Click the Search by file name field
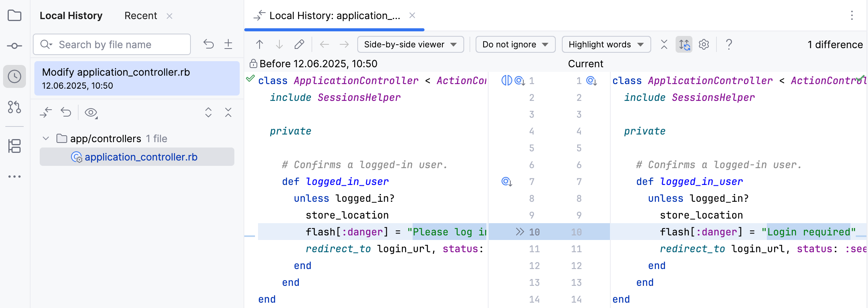This screenshot has height=308, width=868. [118, 45]
